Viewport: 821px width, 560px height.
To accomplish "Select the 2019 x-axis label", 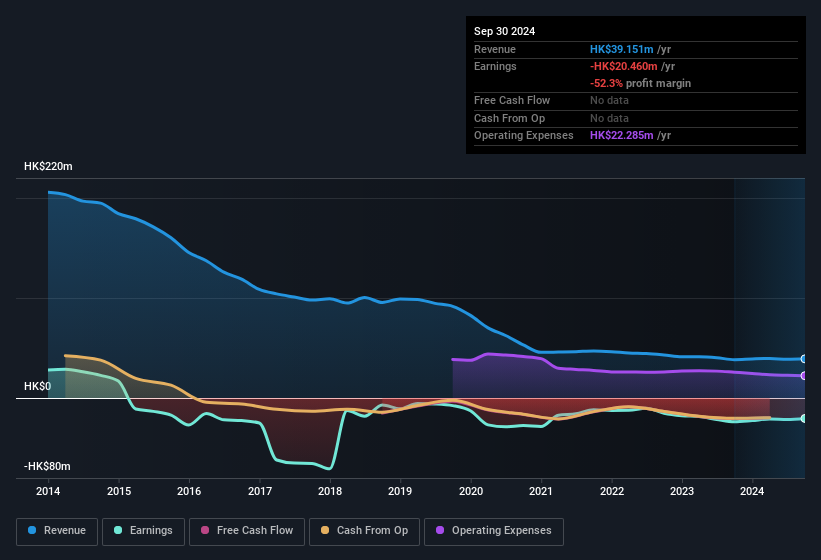I will tap(400, 491).
